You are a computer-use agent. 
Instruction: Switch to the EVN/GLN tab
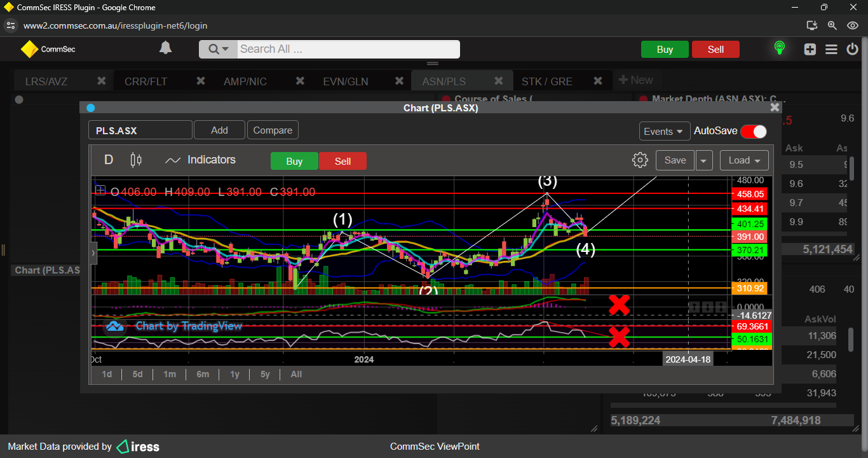pos(345,81)
